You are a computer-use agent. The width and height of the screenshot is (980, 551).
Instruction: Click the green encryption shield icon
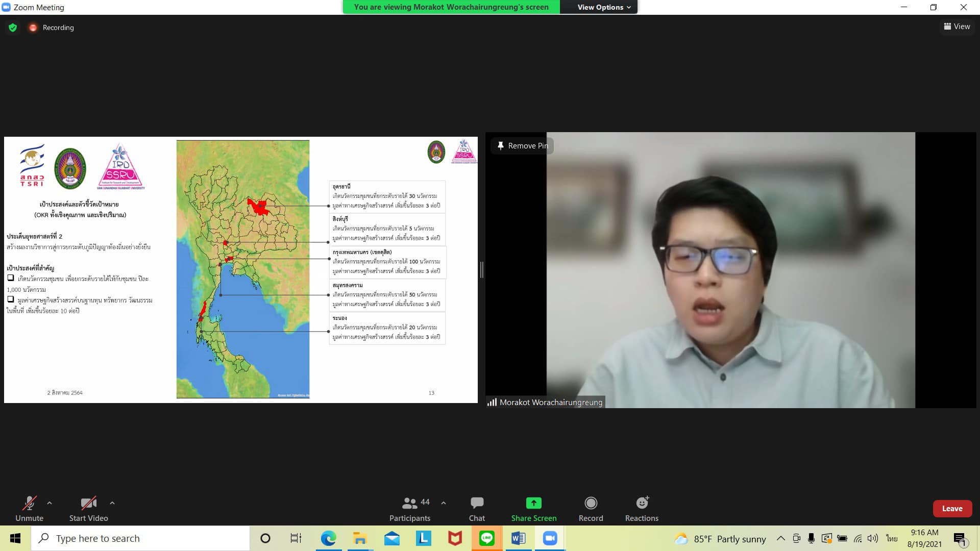(x=13, y=28)
